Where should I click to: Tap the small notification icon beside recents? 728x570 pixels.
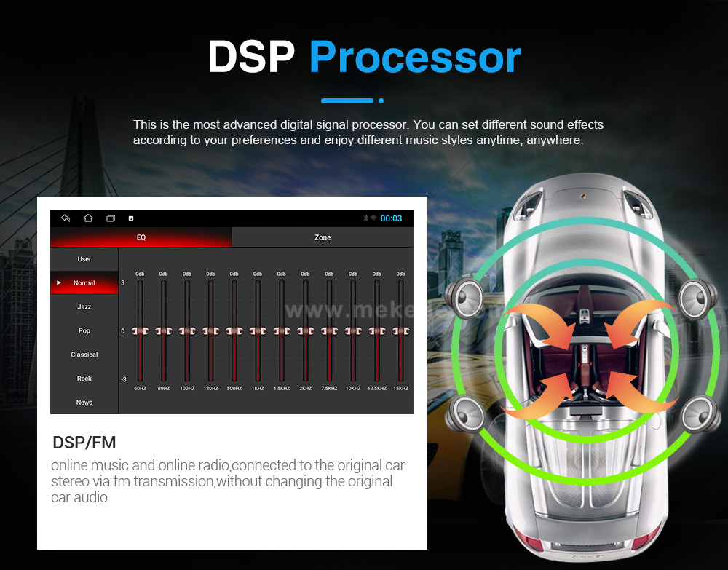pyautogui.click(x=131, y=218)
